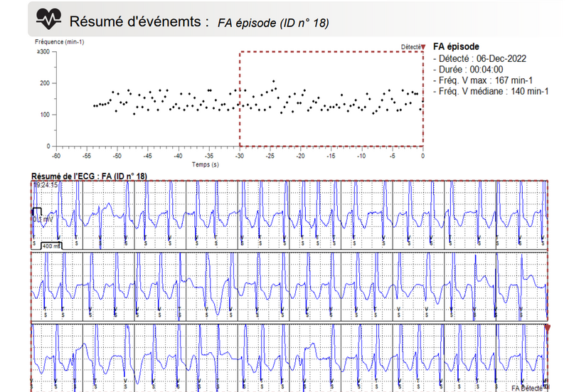Click the 'Temps (s)' axis label
This screenshot has height=392, width=569.
coord(206,164)
